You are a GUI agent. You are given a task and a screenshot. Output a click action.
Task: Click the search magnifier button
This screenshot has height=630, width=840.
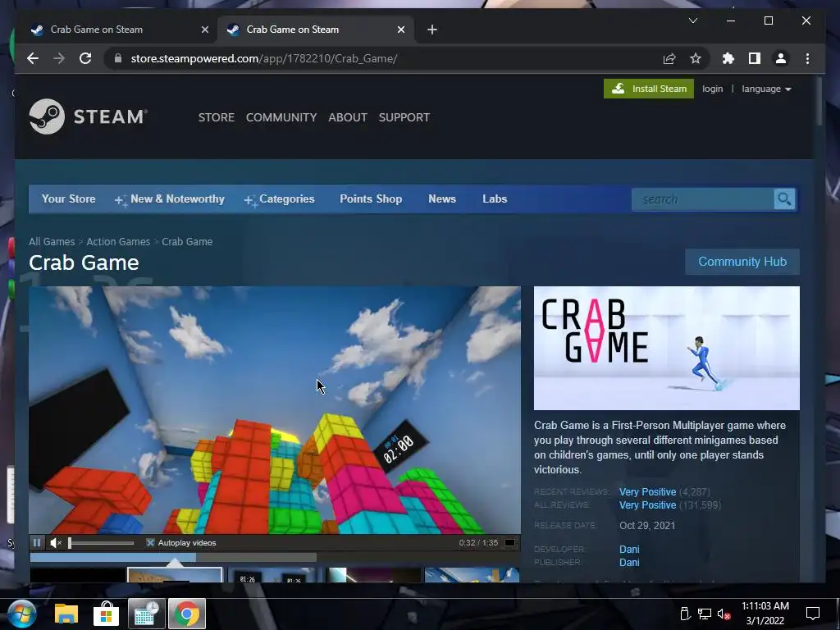point(785,199)
